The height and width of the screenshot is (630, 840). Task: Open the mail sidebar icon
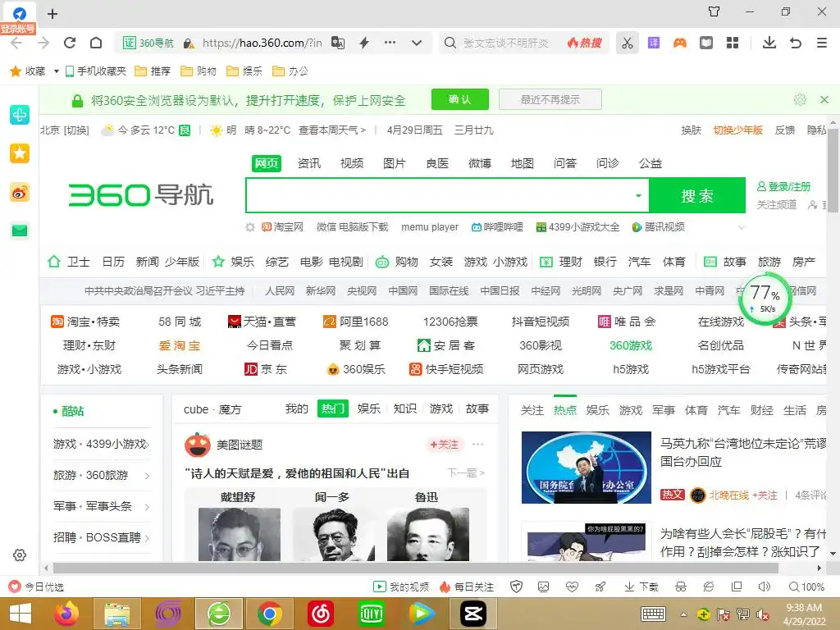click(20, 231)
